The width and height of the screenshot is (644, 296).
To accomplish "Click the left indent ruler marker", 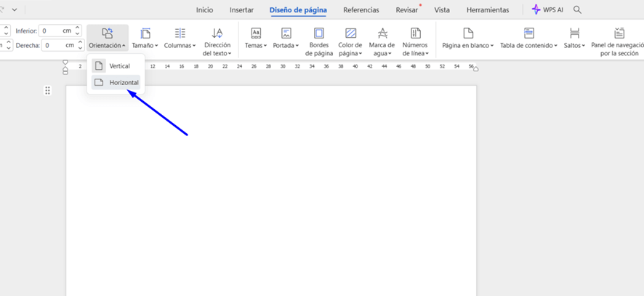I will [x=65, y=71].
